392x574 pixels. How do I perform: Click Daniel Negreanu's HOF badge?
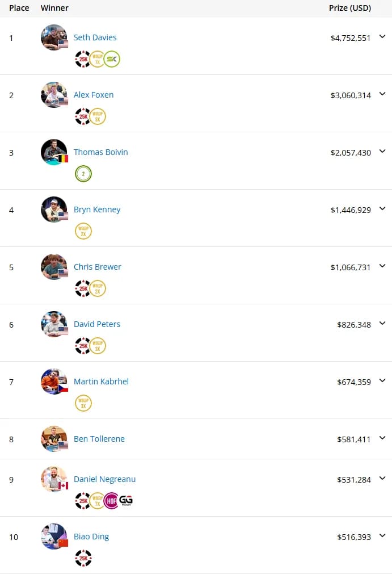click(112, 501)
